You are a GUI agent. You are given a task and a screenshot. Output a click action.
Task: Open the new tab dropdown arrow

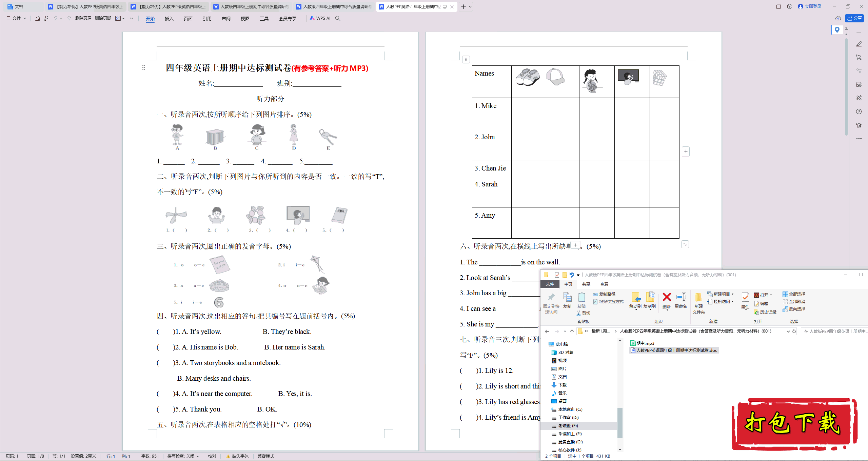pos(470,7)
